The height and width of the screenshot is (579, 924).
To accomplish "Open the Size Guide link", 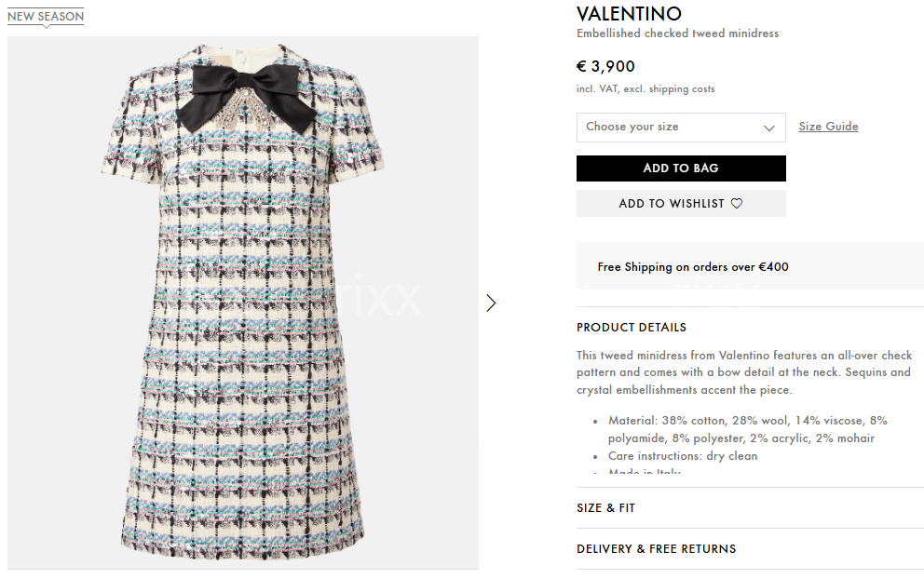I will [828, 126].
